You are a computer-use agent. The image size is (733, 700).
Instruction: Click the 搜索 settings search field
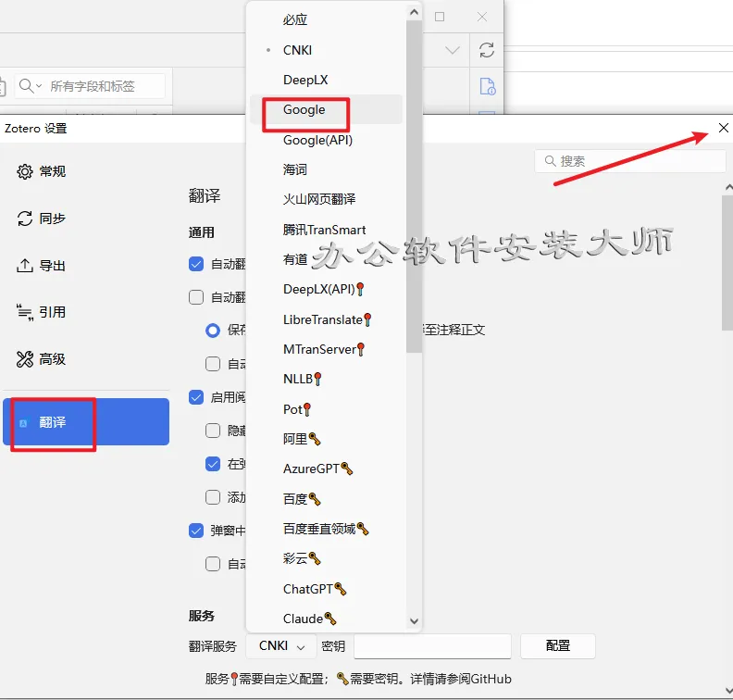[x=630, y=161]
